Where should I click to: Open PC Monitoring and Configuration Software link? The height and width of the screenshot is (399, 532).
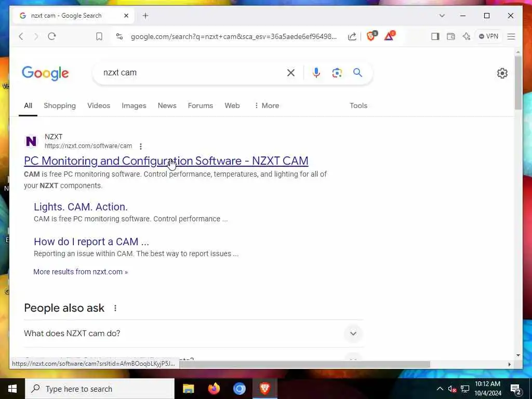[166, 161]
